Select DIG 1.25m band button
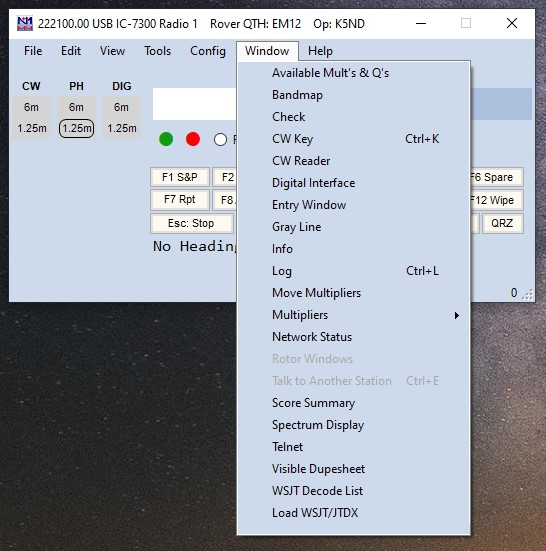546x551 pixels. (x=122, y=128)
